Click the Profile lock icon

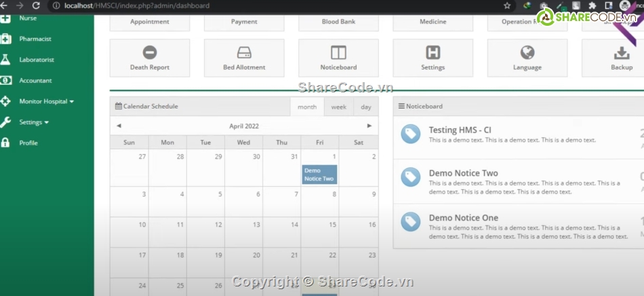(5, 143)
